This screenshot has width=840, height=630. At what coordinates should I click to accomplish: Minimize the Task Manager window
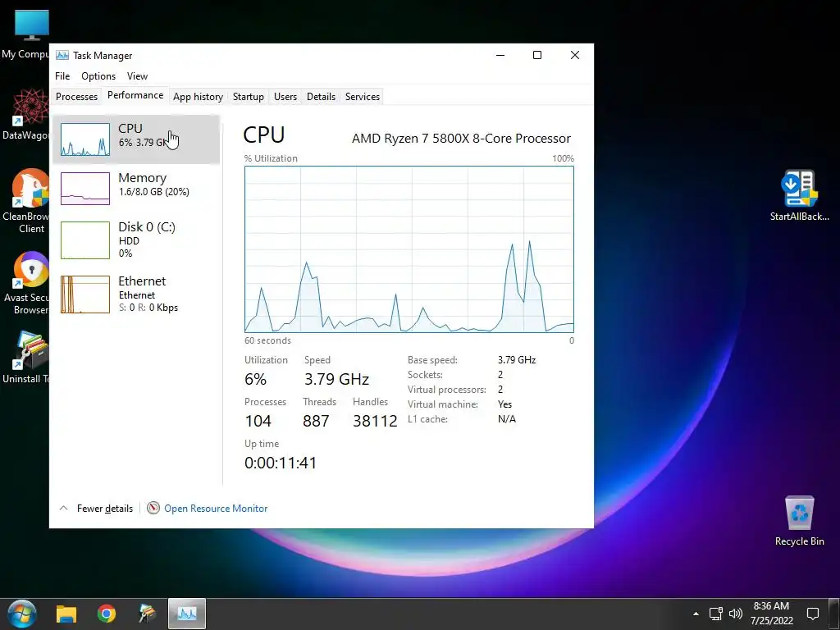coord(500,55)
